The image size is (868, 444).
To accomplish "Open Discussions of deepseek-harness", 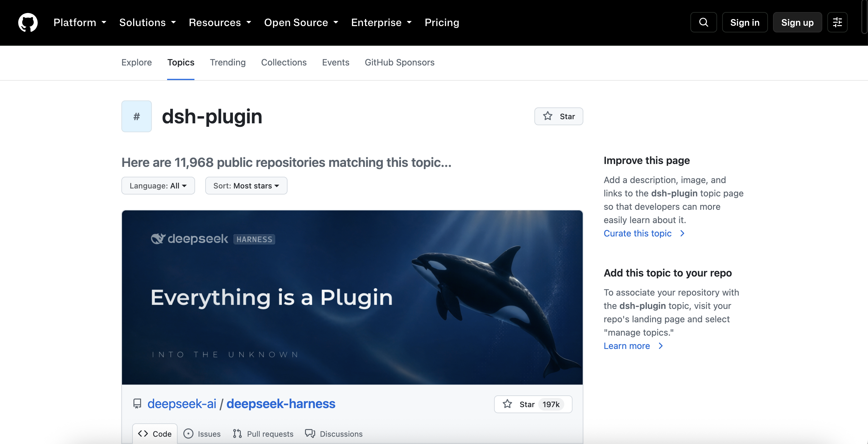I will click(x=334, y=434).
